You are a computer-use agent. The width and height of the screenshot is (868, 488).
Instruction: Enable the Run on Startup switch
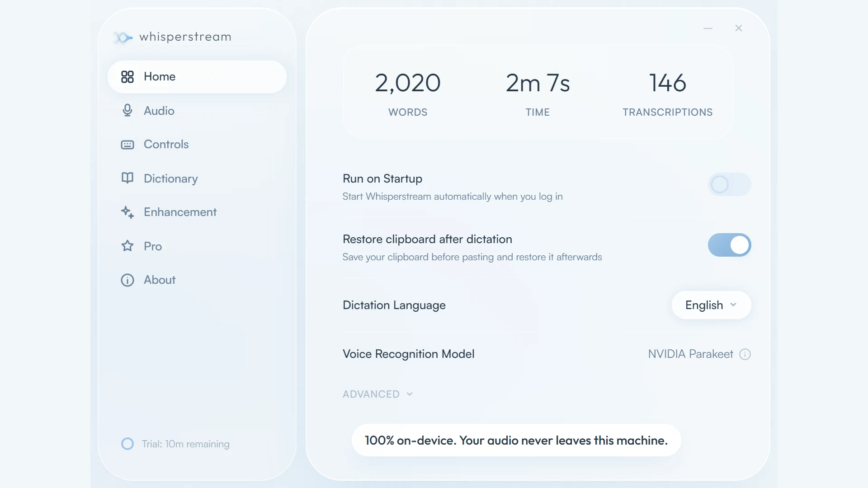click(x=730, y=184)
